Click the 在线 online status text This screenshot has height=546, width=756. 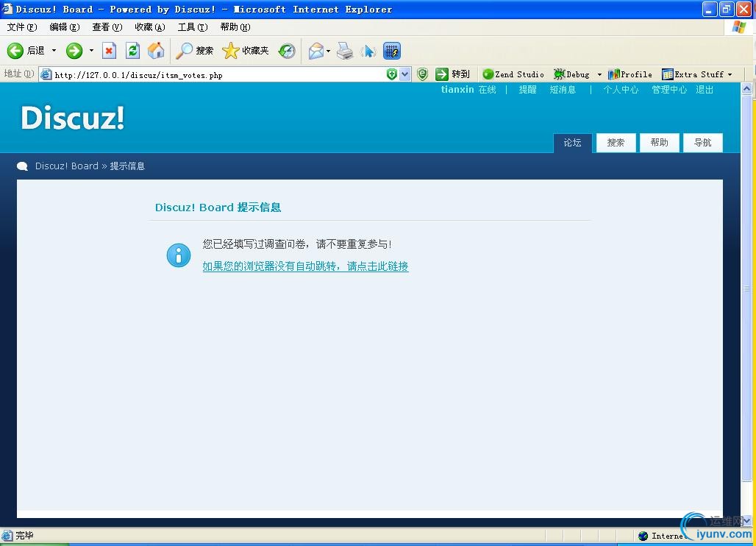487,90
